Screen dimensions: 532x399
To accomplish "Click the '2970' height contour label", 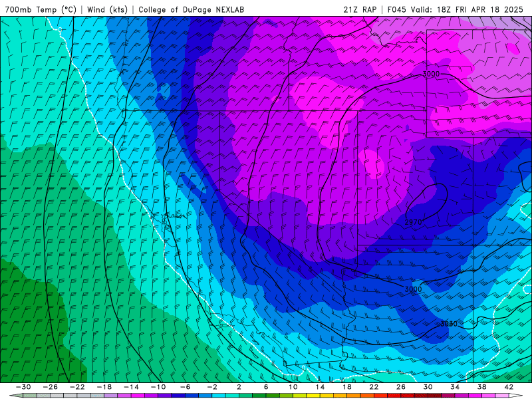I will coord(413,222).
